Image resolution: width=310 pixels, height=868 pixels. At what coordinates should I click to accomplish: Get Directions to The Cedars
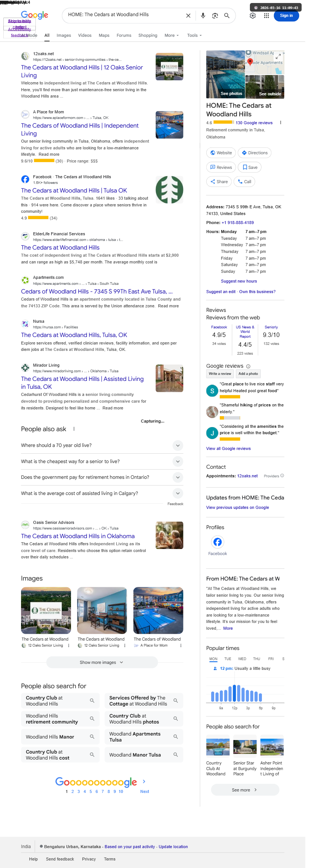tap(254, 153)
